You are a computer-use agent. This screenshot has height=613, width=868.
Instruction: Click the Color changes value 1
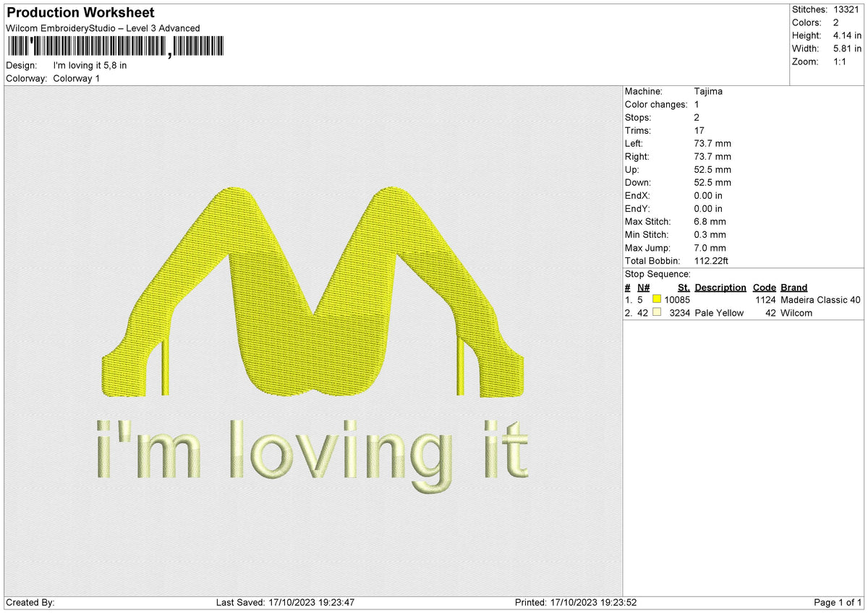[x=697, y=104]
